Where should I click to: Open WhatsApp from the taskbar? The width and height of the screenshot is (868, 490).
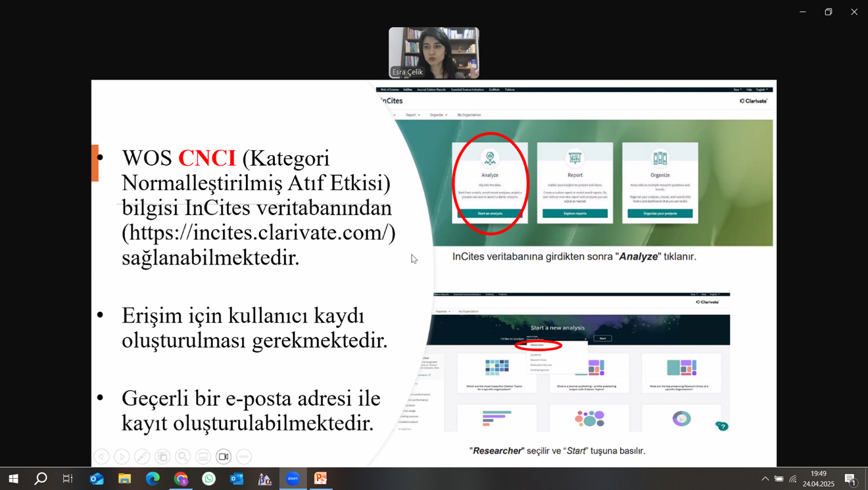(209, 478)
